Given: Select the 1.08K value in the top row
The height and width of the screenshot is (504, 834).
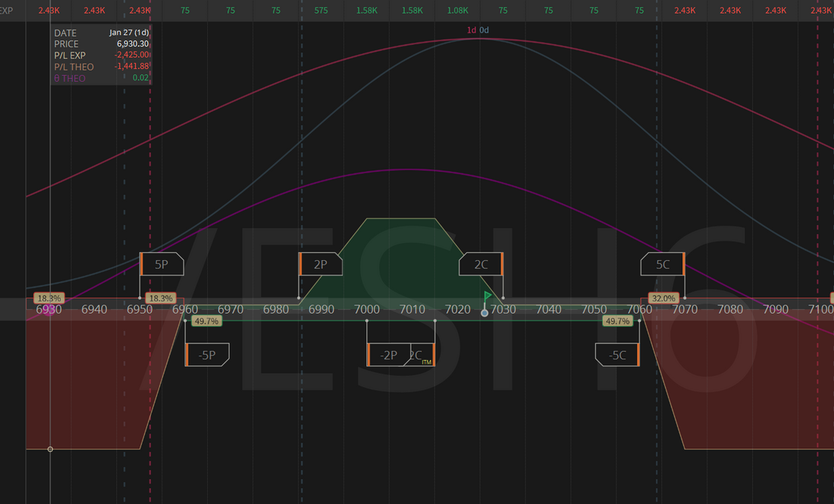Looking at the screenshot, I should click(458, 11).
